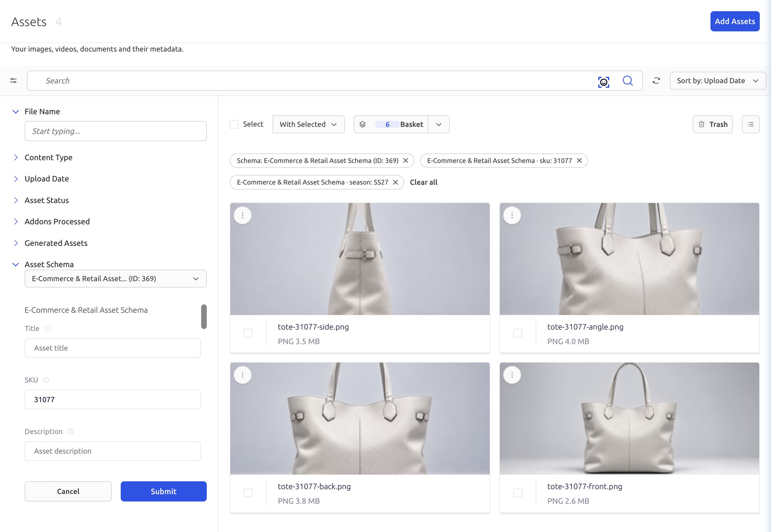This screenshot has width=771, height=532.
Task: Remove the season: SS27 filter chip
Action: tap(396, 182)
